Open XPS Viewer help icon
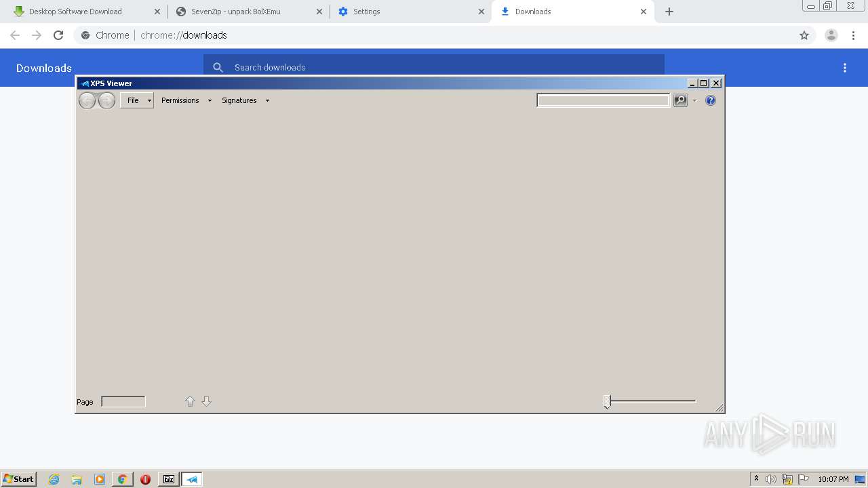Screen dimensions: 868x488 [711, 100]
